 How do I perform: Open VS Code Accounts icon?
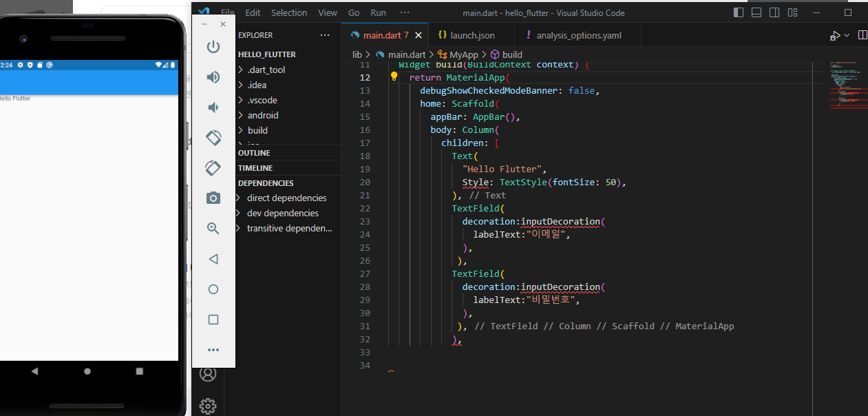[x=208, y=374]
